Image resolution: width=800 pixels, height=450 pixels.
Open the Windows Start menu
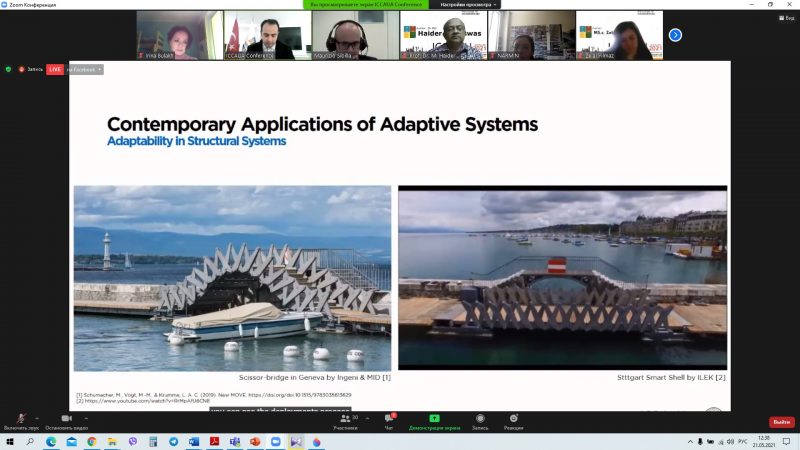coord(9,442)
